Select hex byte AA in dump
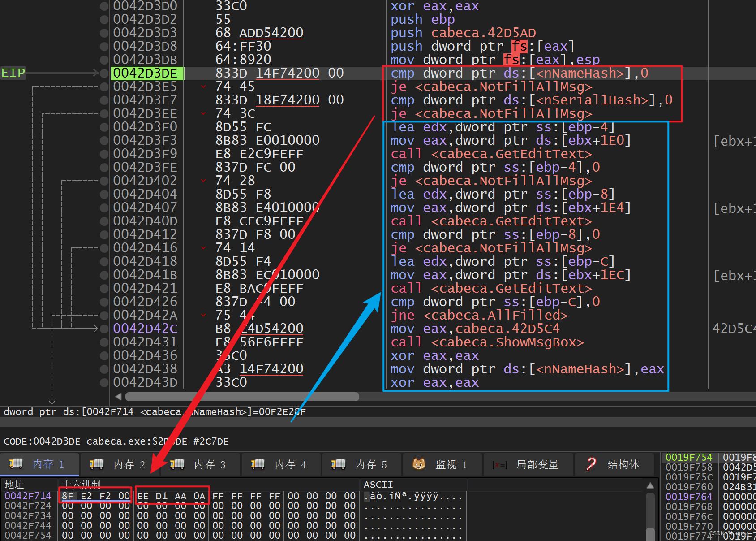The width and height of the screenshot is (756, 541). coord(180,496)
